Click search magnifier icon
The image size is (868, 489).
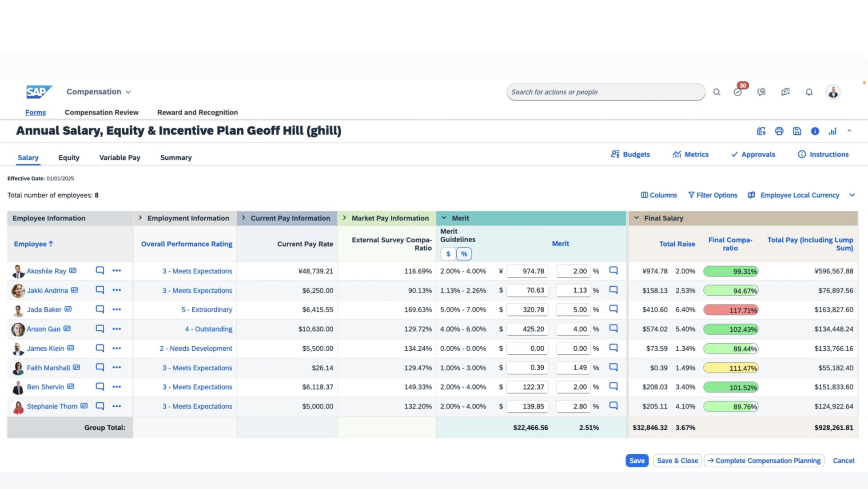717,92
